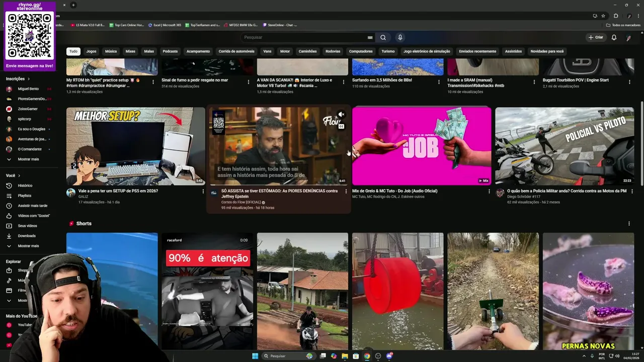Bookmark this page with the star icon

(x=603, y=16)
